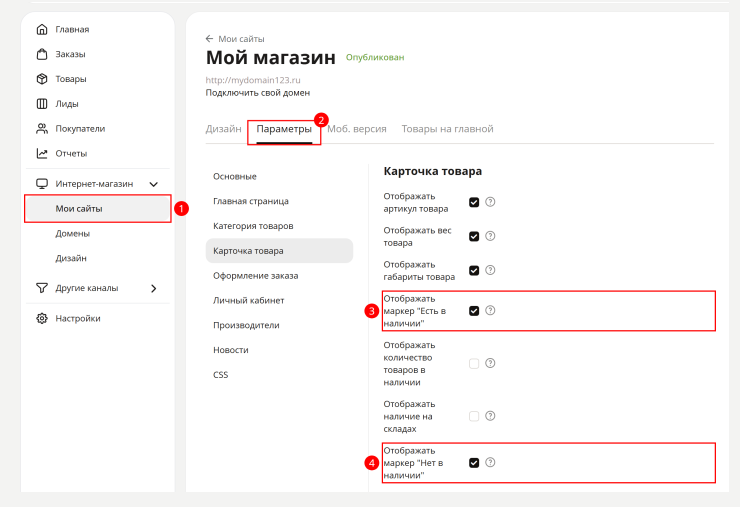
Task: Click the Опубликован status label
Action: pos(375,57)
